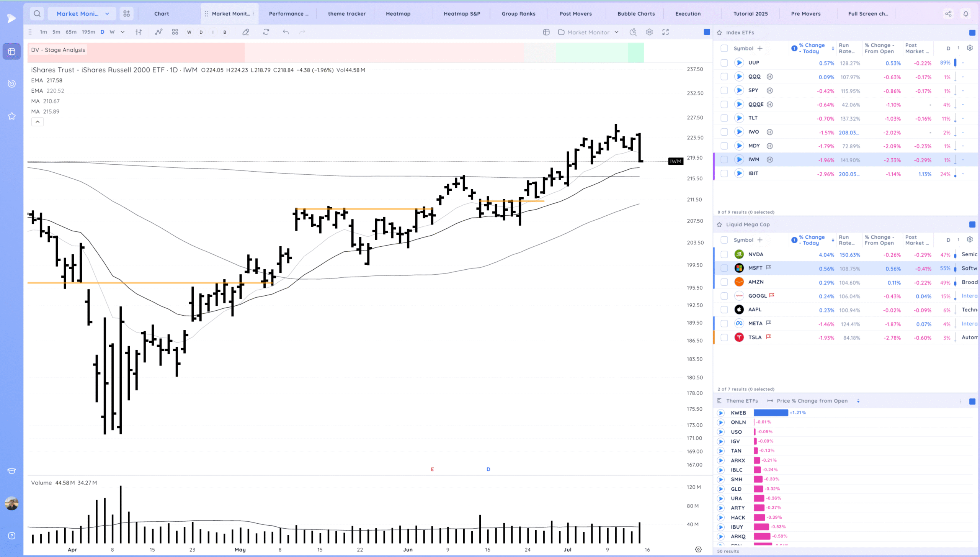Collapse the indicator legend chevron
The width and height of the screenshot is (980, 557).
click(38, 122)
